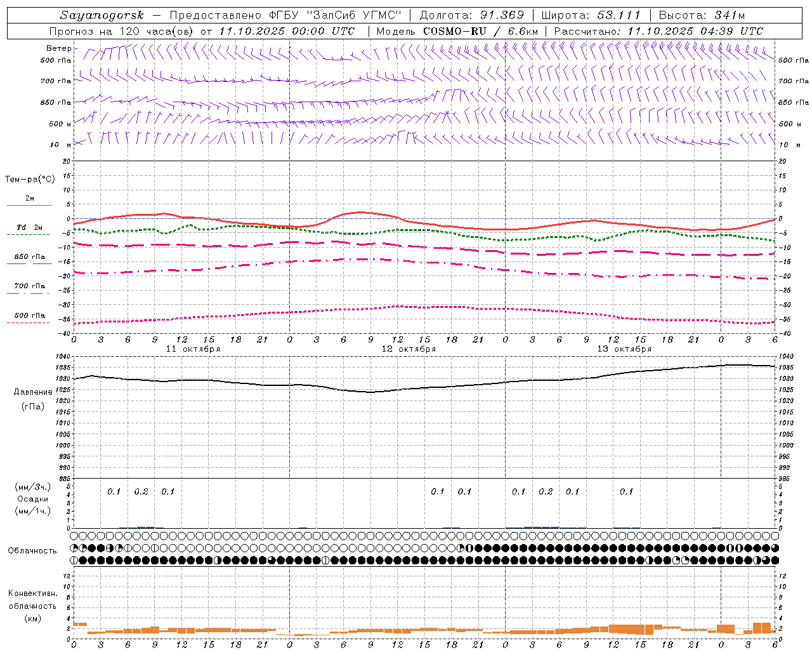This screenshot has height=650, width=812.
Task: Click the 'Давление' pressure panel label
Action: (x=33, y=392)
